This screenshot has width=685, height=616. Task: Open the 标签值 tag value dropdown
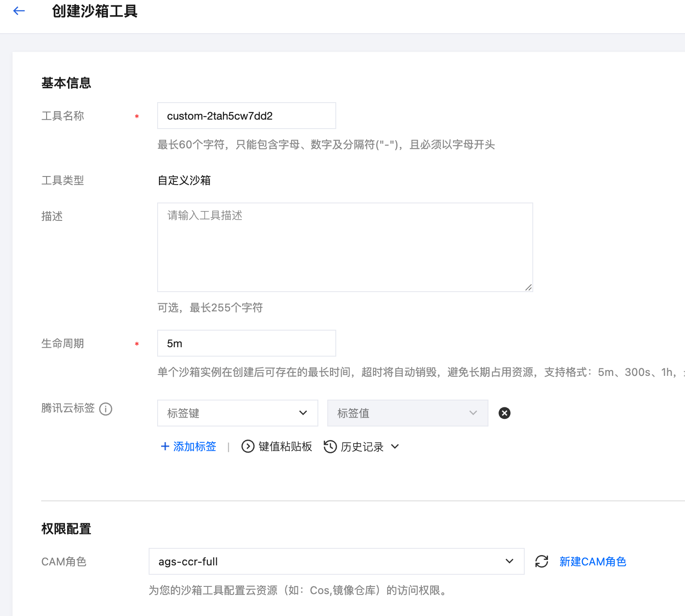click(x=407, y=413)
